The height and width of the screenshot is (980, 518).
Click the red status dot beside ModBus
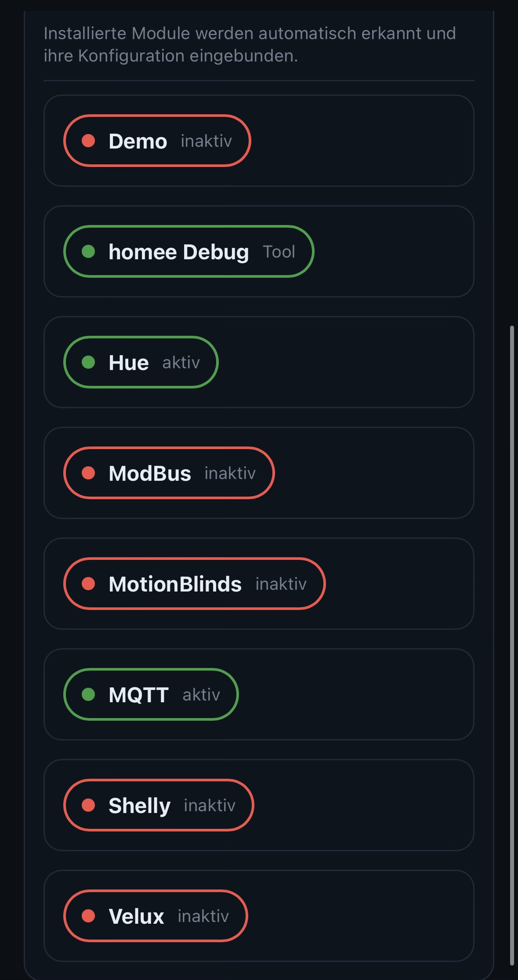(88, 473)
